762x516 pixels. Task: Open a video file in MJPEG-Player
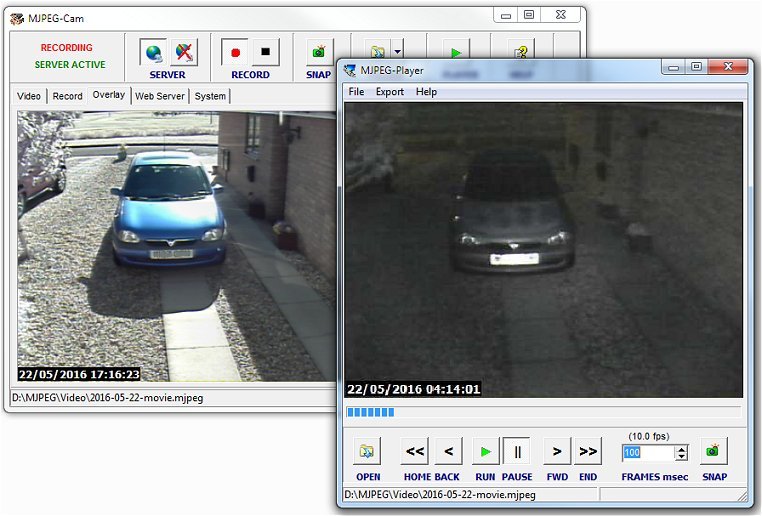368,451
